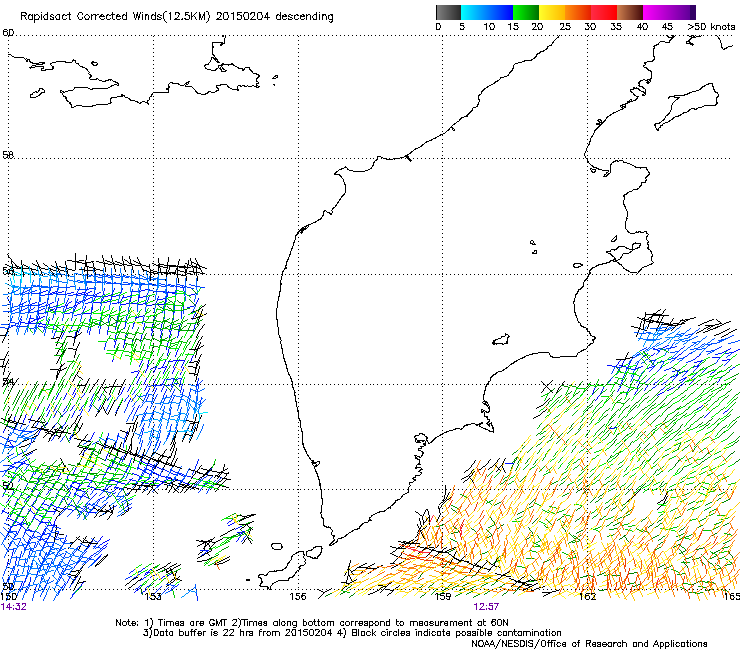Click the latitude label '60'

click(x=8, y=33)
